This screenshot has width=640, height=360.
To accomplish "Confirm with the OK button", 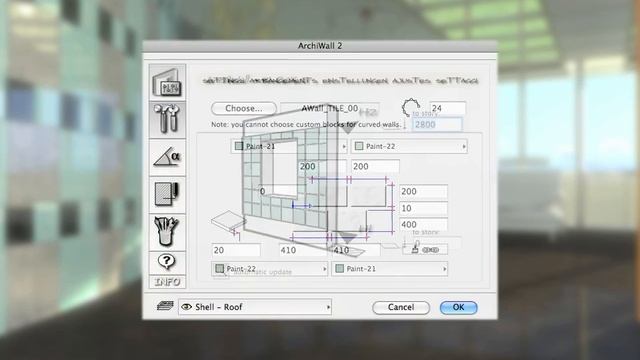I will tap(458, 307).
